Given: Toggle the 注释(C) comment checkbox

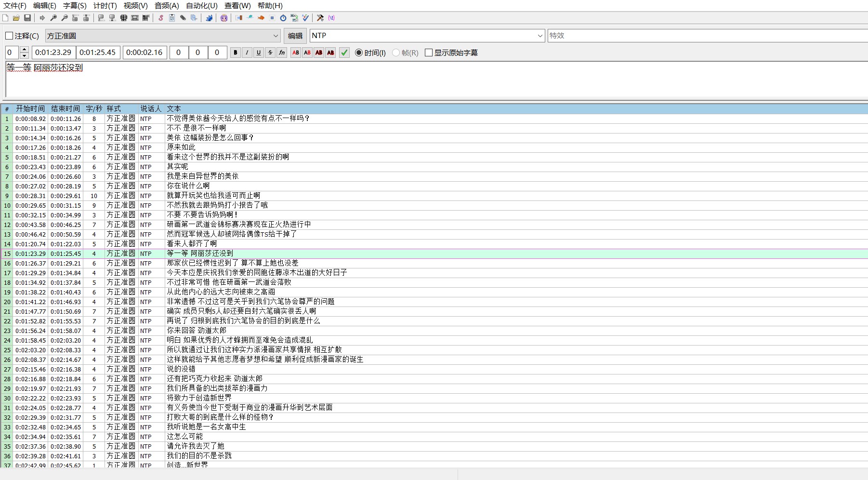Looking at the screenshot, I should click(x=9, y=36).
